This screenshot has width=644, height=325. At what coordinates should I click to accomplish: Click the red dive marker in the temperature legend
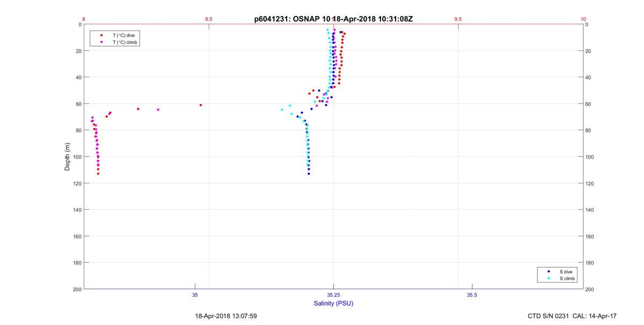[x=101, y=35]
